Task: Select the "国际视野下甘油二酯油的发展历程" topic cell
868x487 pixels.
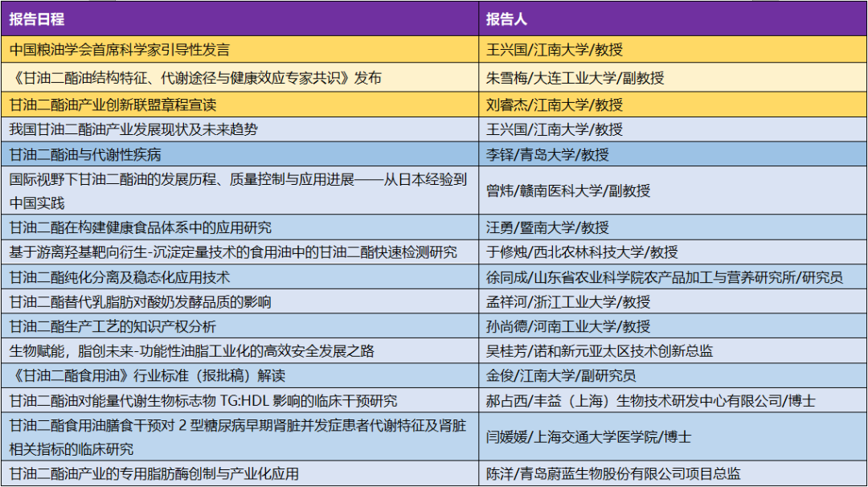Action: click(240, 190)
